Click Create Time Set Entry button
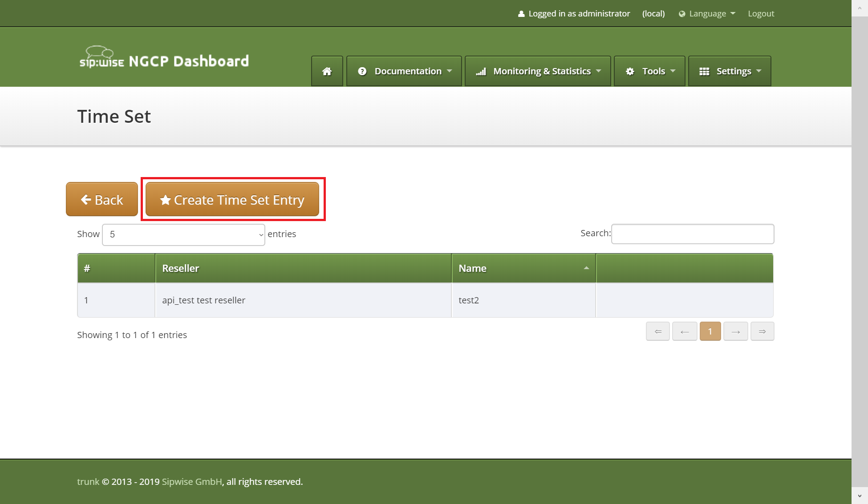The image size is (868, 504). pos(232,199)
